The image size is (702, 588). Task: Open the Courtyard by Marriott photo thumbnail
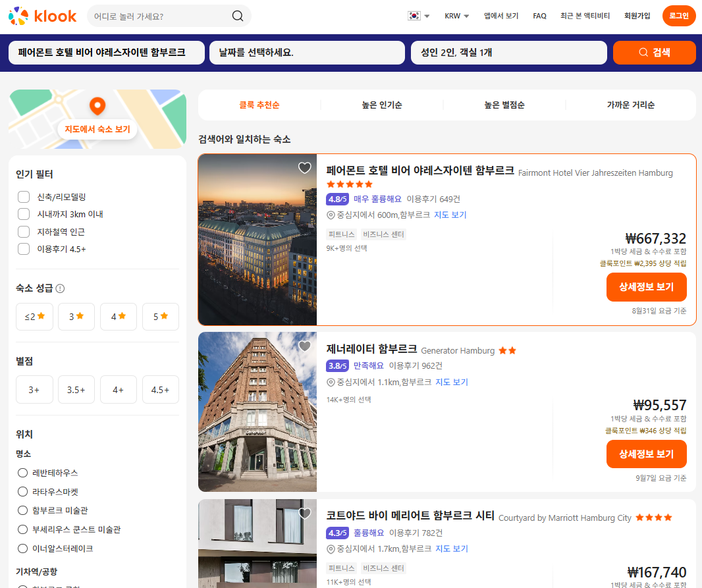click(257, 544)
